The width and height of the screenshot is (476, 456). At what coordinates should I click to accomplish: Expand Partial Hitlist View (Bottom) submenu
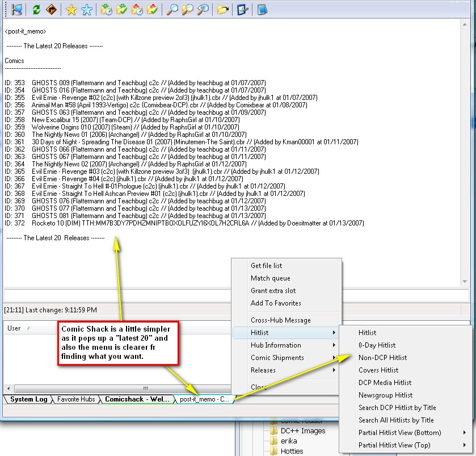399,433
